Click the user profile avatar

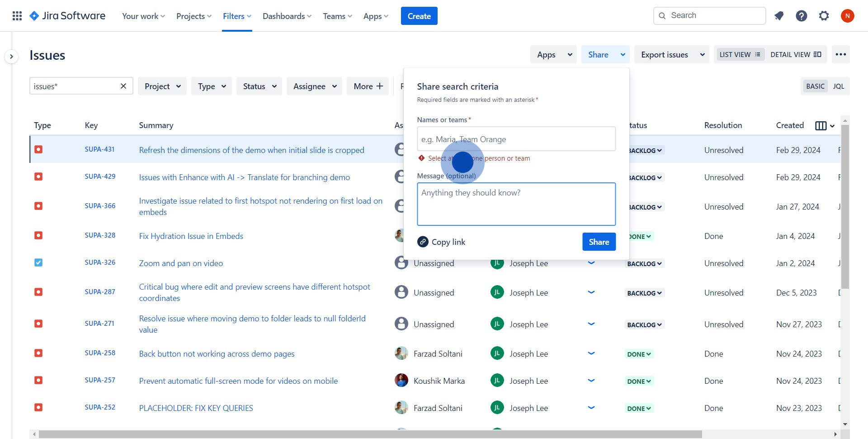[x=847, y=16]
